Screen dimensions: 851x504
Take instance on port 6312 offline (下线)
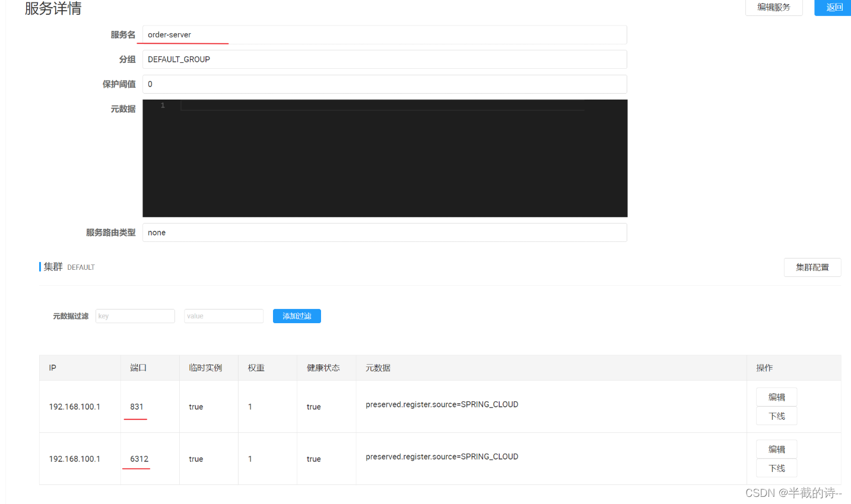pyautogui.click(x=776, y=468)
